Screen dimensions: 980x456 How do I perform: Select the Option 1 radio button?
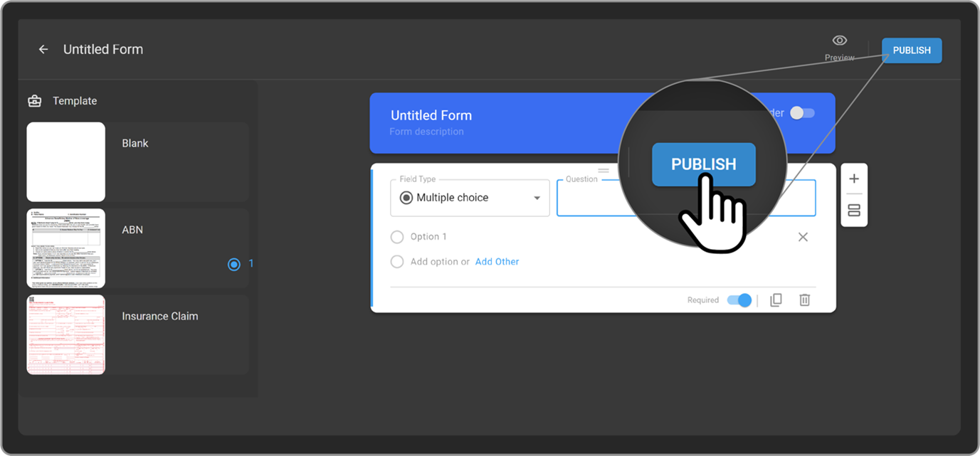click(397, 237)
